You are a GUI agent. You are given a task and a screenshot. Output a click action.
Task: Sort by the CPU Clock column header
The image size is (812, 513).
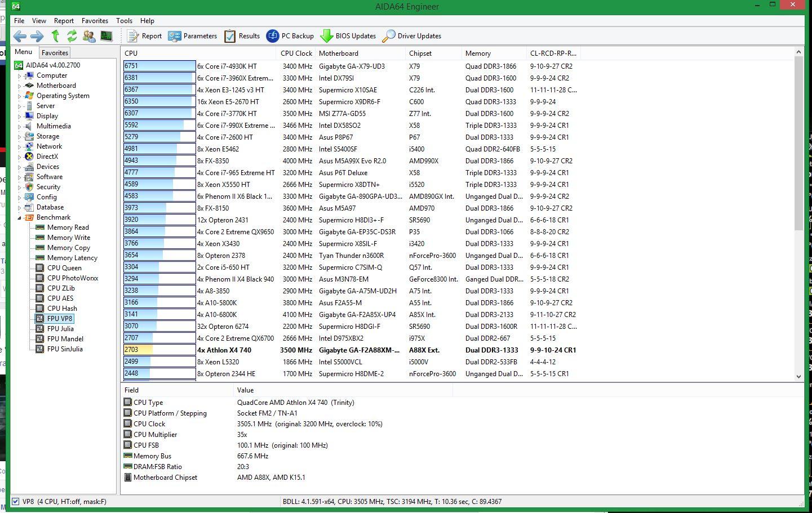pyautogui.click(x=297, y=53)
